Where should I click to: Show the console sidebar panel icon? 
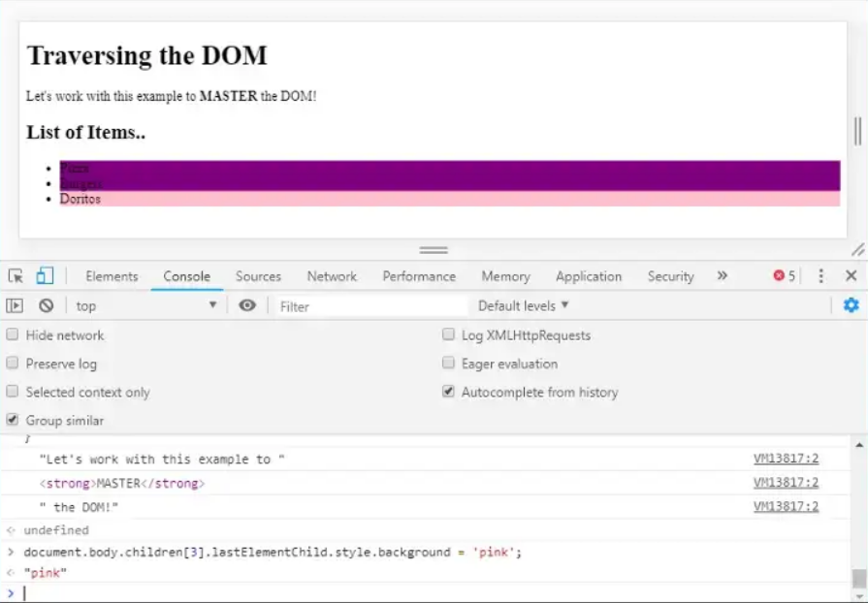(x=15, y=305)
